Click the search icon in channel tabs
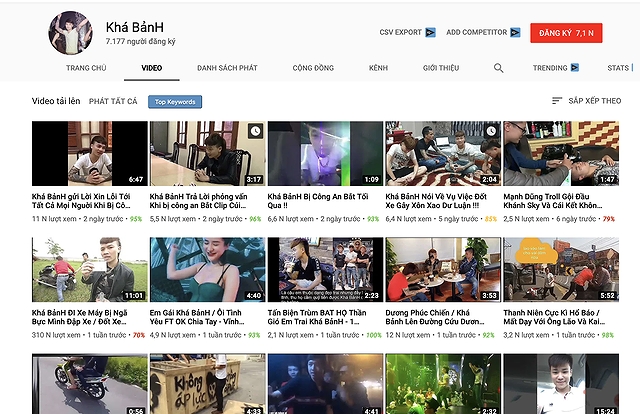Viewport: 640px width, 414px height. click(x=498, y=68)
